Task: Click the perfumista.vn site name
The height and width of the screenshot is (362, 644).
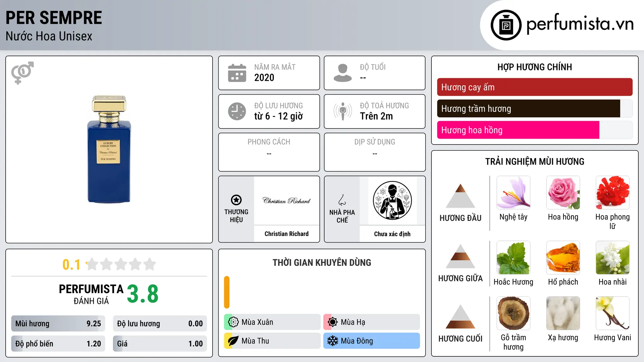Action: pyautogui.click(x=580, y=24)
